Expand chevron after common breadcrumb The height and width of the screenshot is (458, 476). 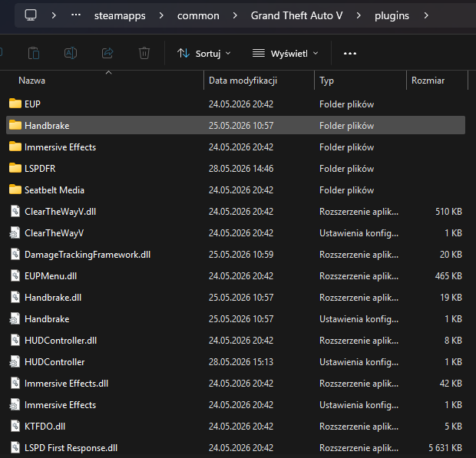(235, 15)
